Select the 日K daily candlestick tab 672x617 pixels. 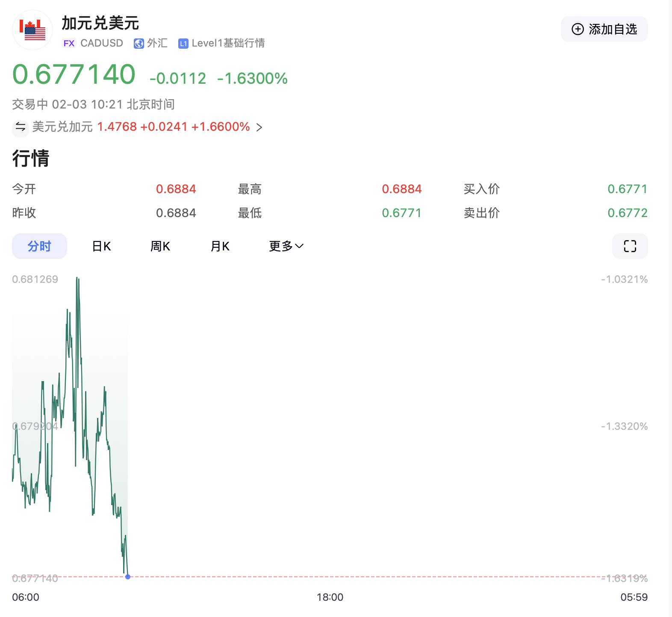click(x=102, y=246)
